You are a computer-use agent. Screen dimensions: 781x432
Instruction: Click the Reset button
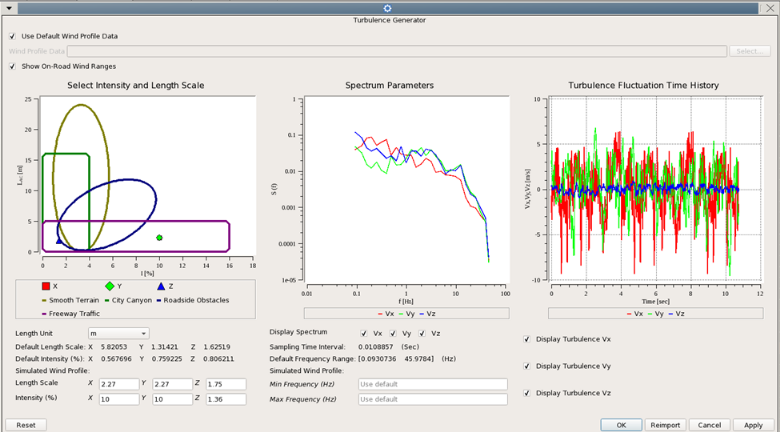tap(26, 425)
